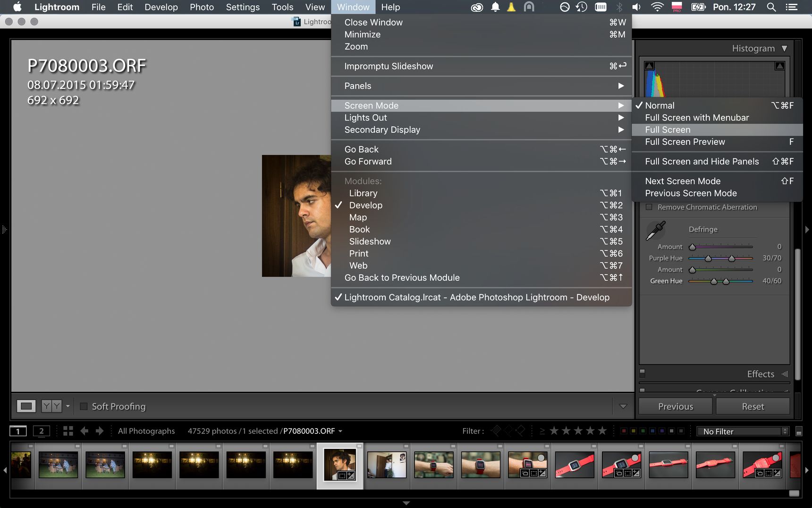The image size is (812, 508).
Task: Select Normal screen mode
Action: tap(717, 105)
